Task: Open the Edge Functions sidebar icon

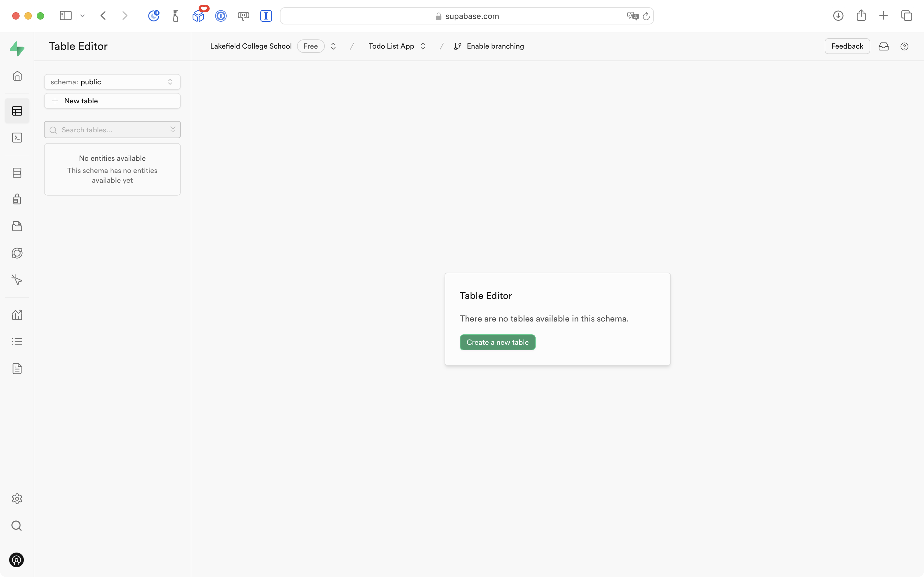Action: (x=17, y=253)
